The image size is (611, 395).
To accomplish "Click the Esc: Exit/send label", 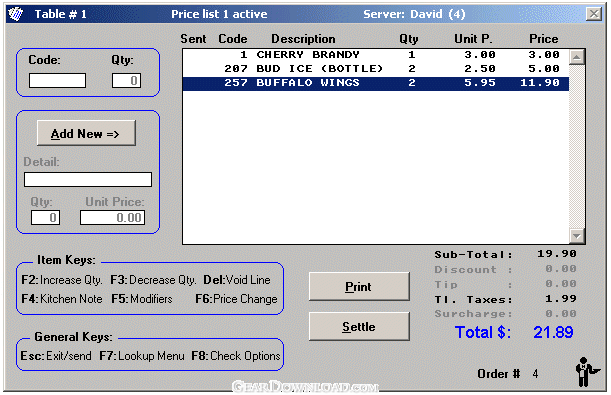I will pos(56,356).
